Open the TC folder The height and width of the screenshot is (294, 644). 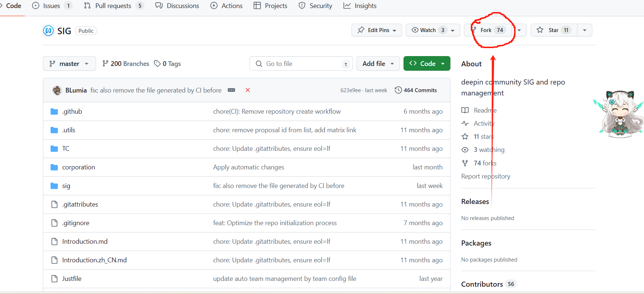[x=66, y=149]
